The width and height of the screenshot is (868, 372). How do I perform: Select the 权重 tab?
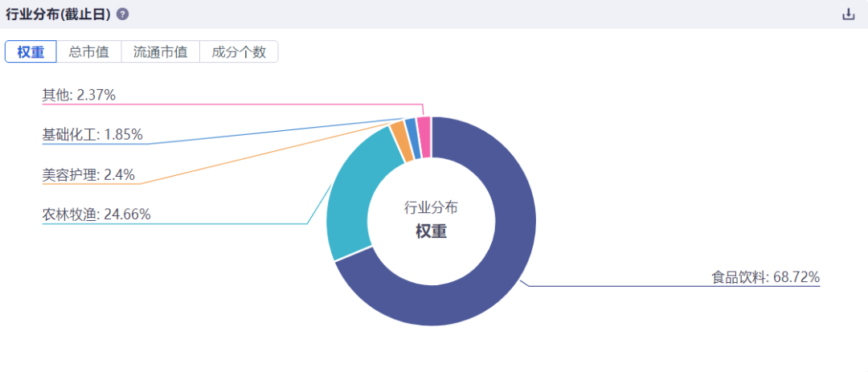click(x=31, y=52)
